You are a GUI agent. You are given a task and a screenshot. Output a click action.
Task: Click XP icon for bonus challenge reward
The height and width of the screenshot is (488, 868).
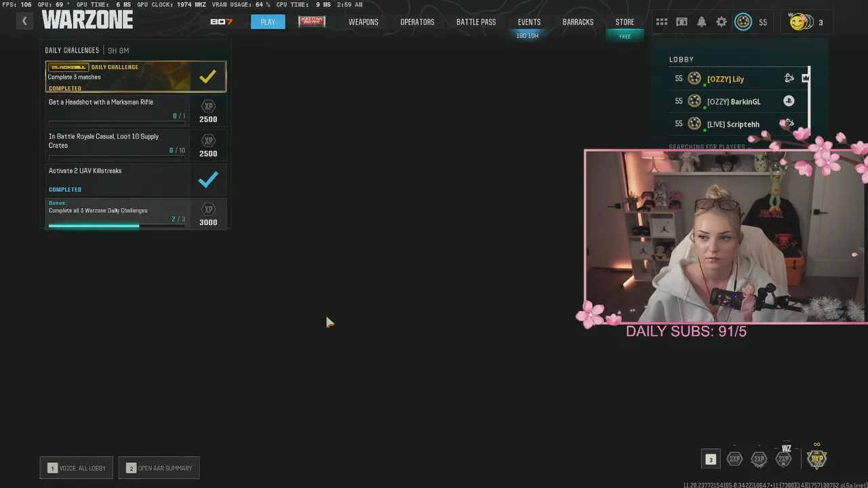208,209
